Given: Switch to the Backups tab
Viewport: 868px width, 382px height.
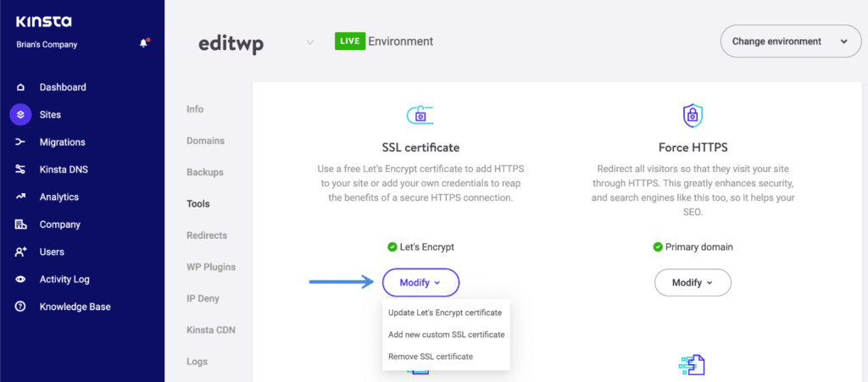Looking at the screenshot, I should (205, 173).
